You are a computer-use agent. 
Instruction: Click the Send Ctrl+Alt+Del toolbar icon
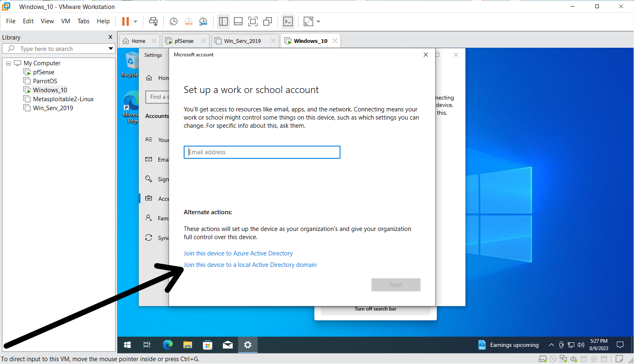(153, 21)
